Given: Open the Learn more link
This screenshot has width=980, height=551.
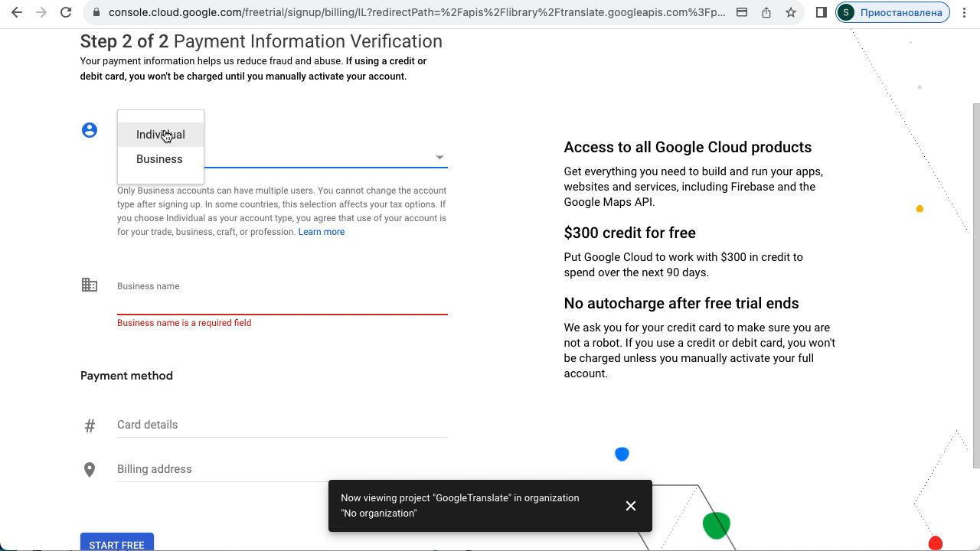Looking at the screenshot, I should (x=321, y=232).
